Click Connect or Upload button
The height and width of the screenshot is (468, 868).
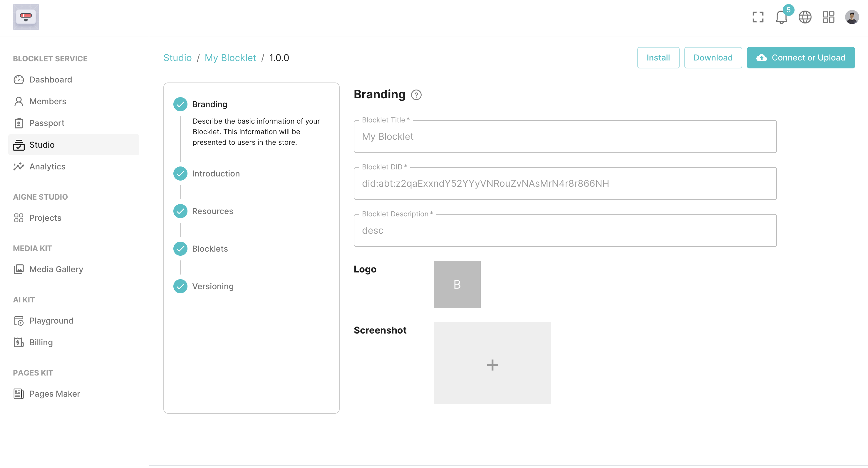click(800, 58)
